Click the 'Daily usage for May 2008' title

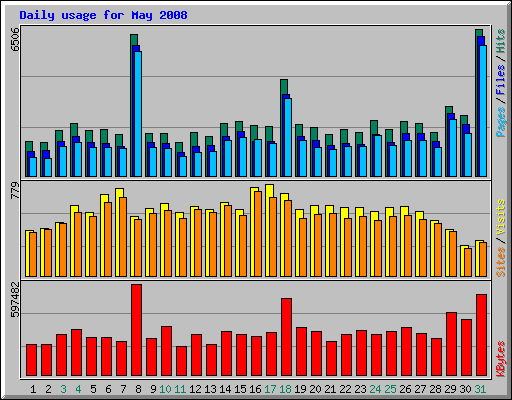[103, 15]
